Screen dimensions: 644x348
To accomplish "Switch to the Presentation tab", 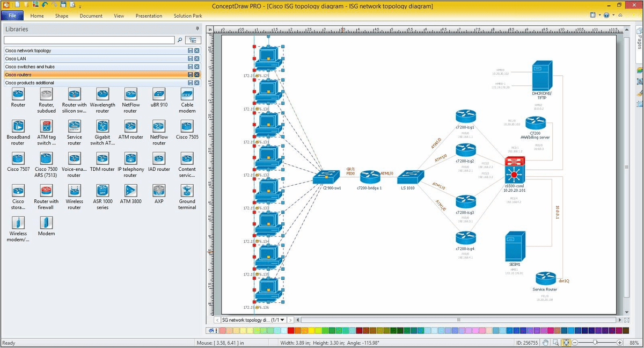I will point(149,16).
